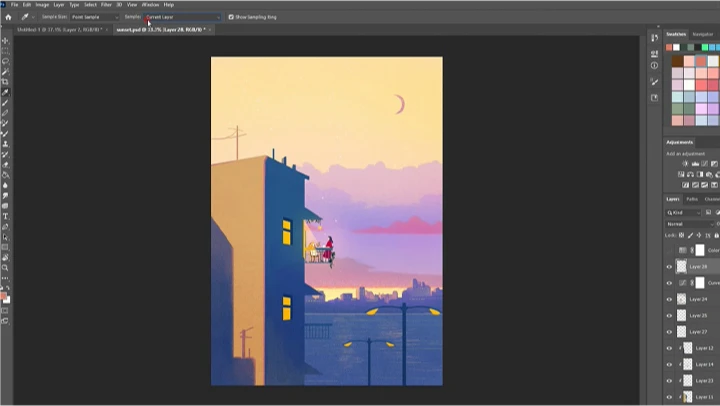The image size is (720, 406).
Task: Open the File menu
Action: 14,5
